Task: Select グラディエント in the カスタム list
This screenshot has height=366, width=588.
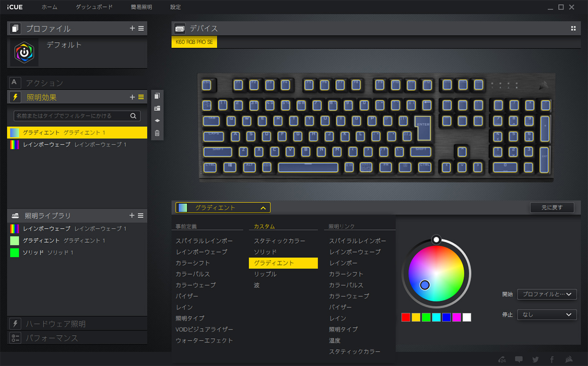Action: point(283,263)
